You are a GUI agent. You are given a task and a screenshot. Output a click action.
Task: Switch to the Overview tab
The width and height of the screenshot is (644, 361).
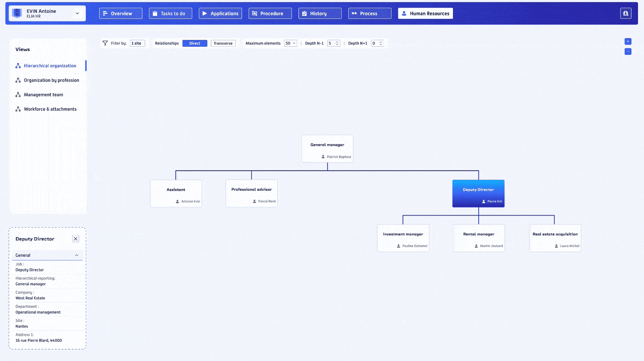click(120, 13)
